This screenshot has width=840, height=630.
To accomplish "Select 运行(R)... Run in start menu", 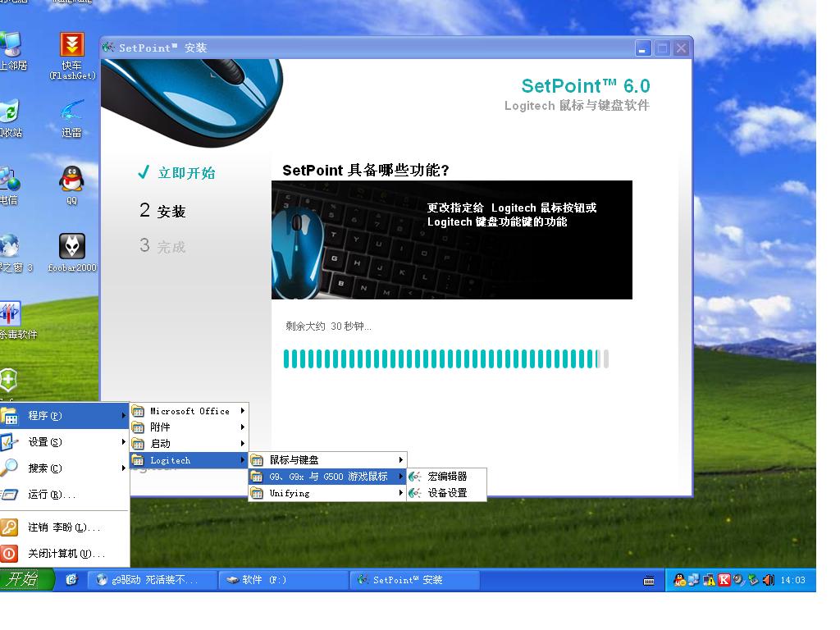I will 64,495.
